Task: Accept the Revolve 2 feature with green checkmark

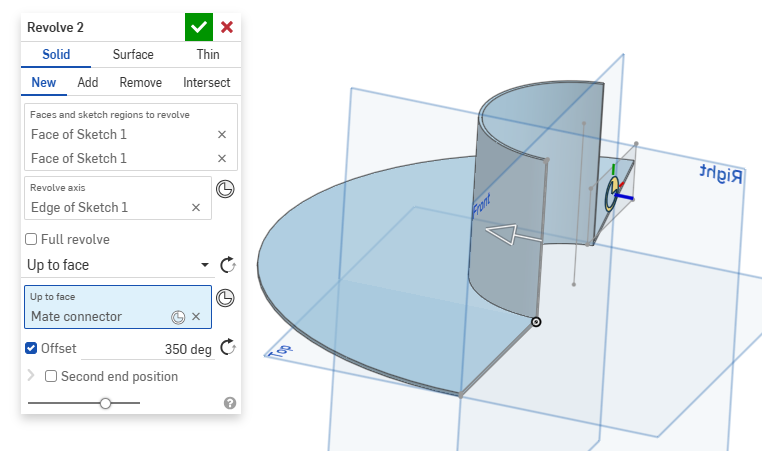Action: (x=199, y=27)
